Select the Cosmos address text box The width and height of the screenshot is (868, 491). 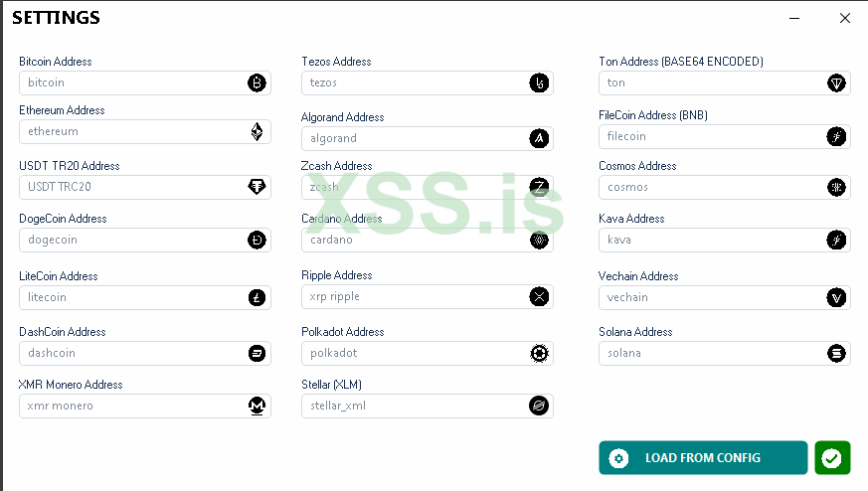pyautogui.click(x=712, y=186)
